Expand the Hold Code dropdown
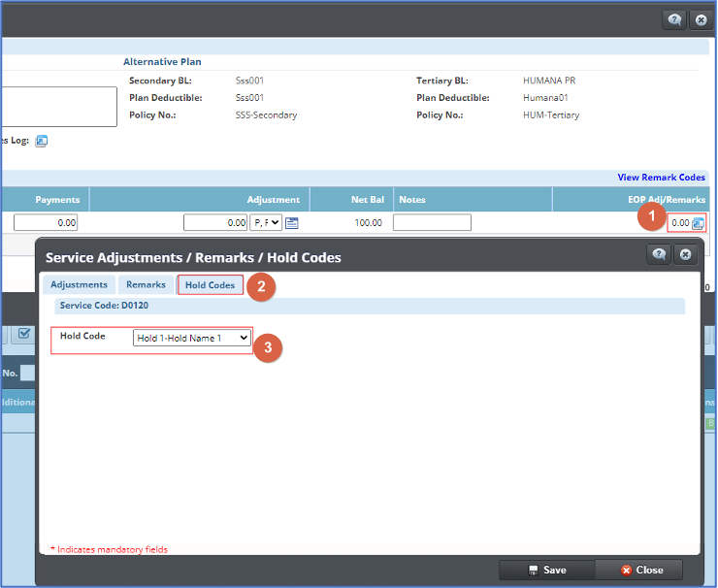The width and height of the screenshot is (718, 588). click(x=192, y=338)
